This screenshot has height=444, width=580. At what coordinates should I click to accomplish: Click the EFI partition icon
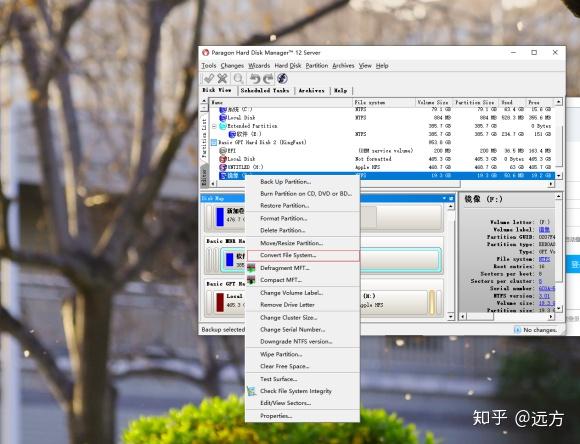point(223,151)
